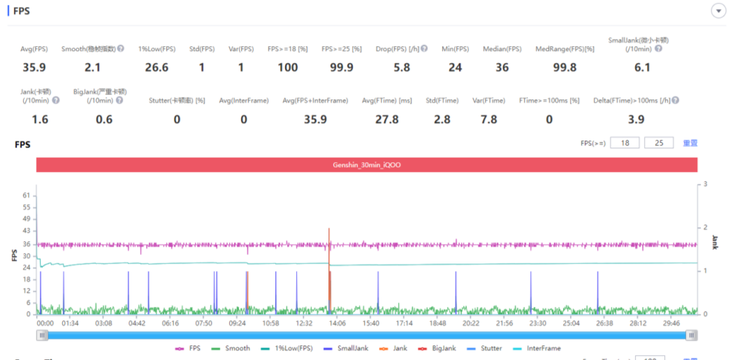Click the FPS section heading at top left
The height and width of the screenshot is (360, 730).
22,11
